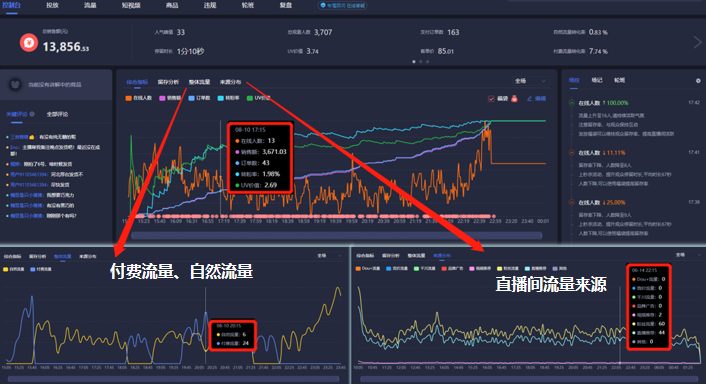Open the 商品 top navigation tab
The height and width of the screenshot is (385, 706).
tap(172, 5)
